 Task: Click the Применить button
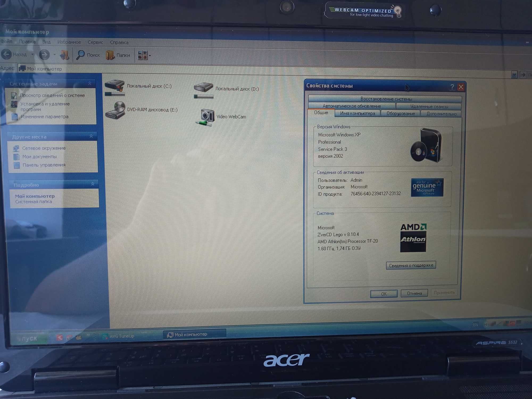444,293
